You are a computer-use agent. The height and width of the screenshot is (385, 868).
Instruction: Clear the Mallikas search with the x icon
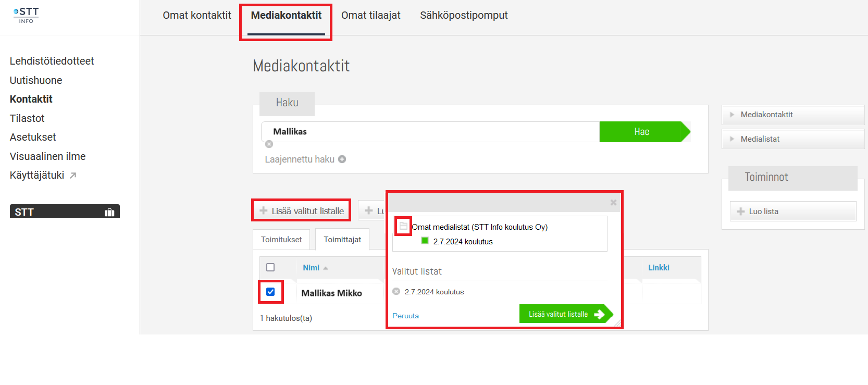pyautogui.click(x=269, y=144)
